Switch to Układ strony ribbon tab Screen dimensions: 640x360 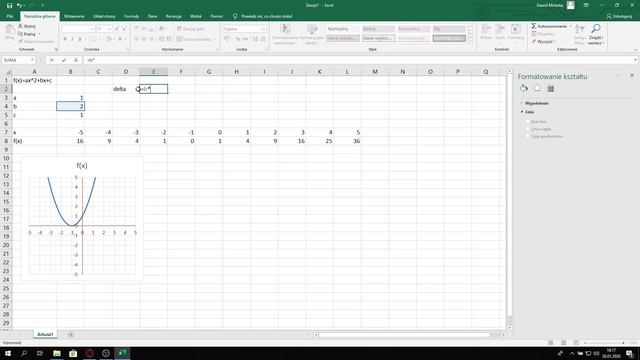(104, 16)
